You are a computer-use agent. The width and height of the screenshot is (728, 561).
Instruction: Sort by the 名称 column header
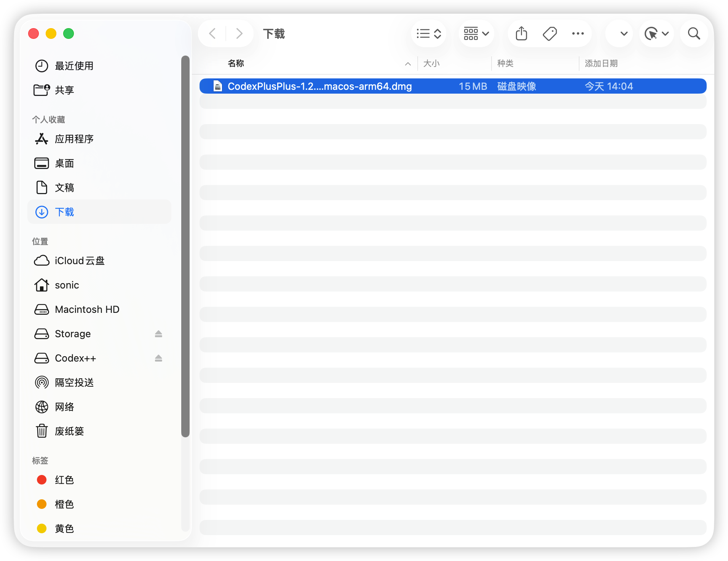point(236,64)
